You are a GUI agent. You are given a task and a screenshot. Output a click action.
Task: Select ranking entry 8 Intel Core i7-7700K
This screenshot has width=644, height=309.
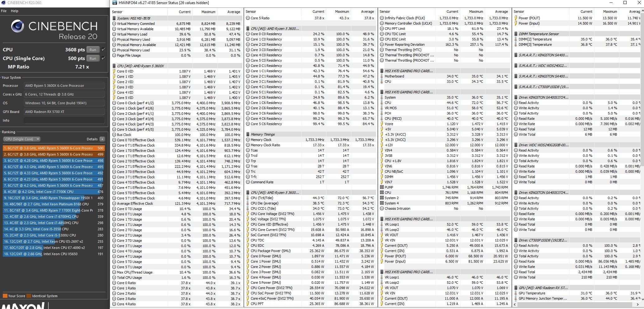coord(54,192)
